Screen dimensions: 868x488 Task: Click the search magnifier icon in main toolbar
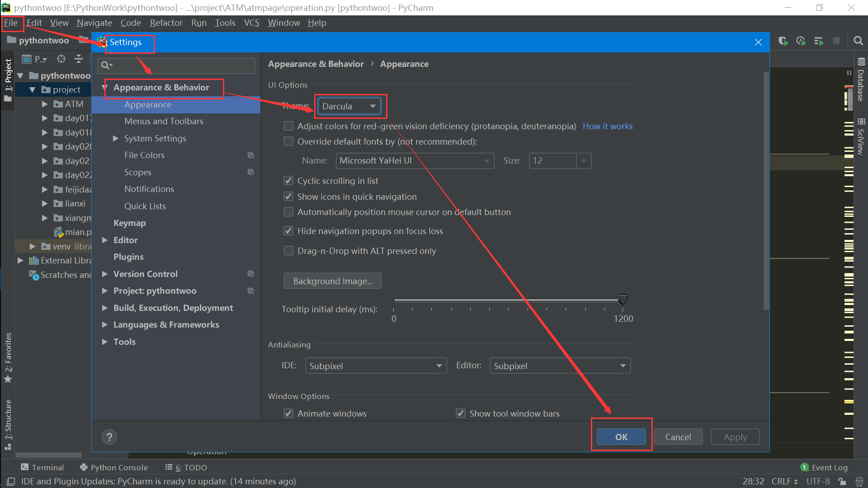click(858, 41)
